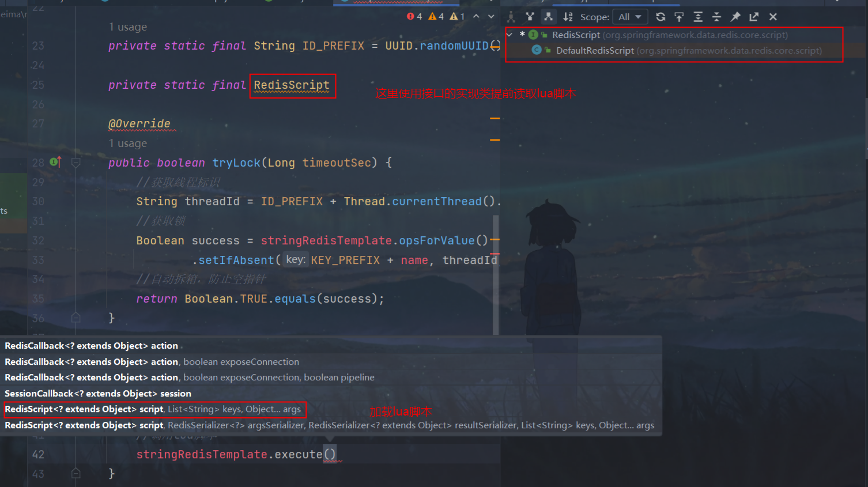This screenshot has width=868, height=487.
Task: Click equals(success) call on line 35
Action: pos(326,299)
